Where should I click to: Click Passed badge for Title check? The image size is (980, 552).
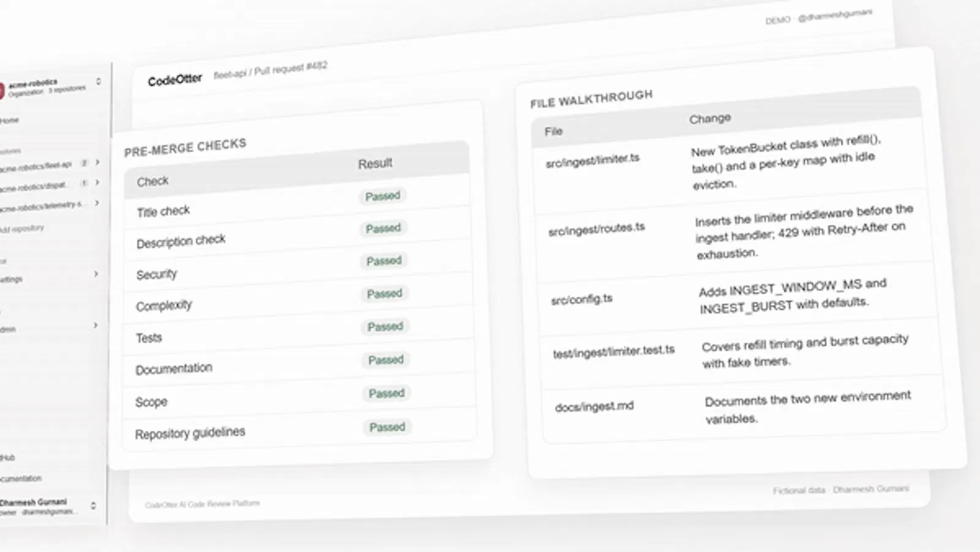tap(383, 196)
